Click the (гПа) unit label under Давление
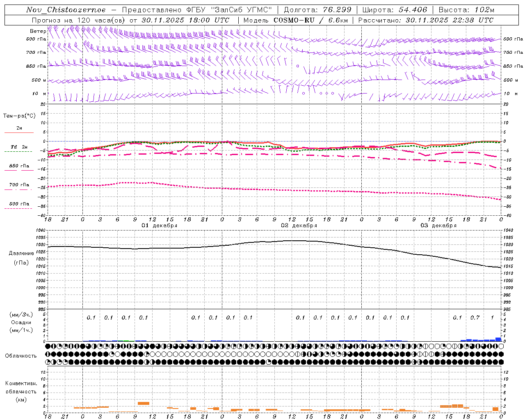The height and width of the screenshot is (420, 525). click(21, 262)
